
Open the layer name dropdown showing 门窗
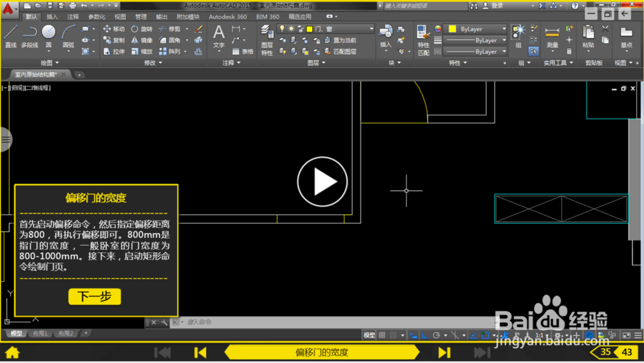[326, 29]
